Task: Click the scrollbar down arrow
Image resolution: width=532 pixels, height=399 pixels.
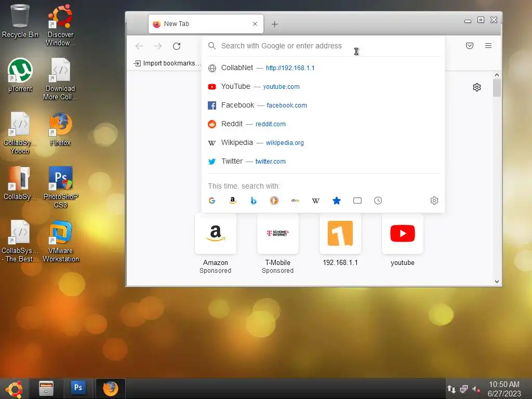Action: coord(497,281)
